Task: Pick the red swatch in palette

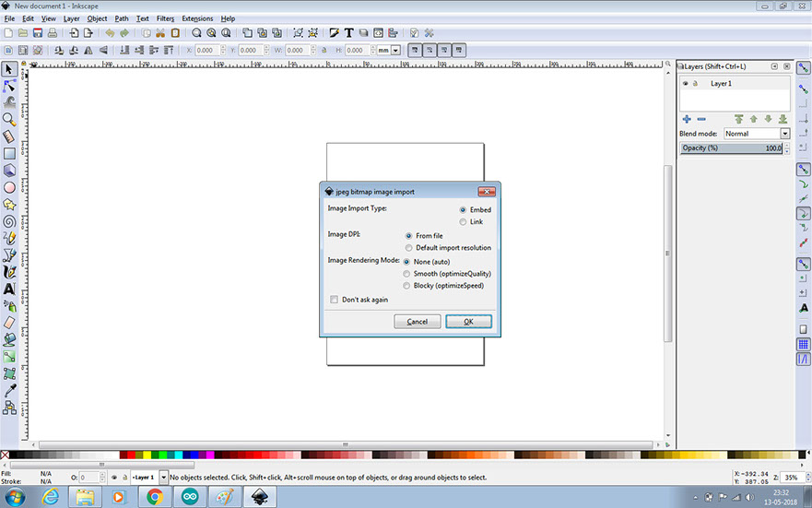Action: 131,455
